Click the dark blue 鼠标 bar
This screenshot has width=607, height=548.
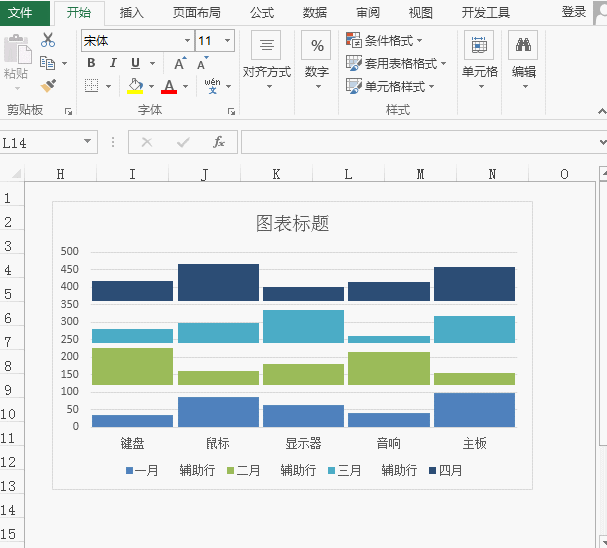pos(218,282)
